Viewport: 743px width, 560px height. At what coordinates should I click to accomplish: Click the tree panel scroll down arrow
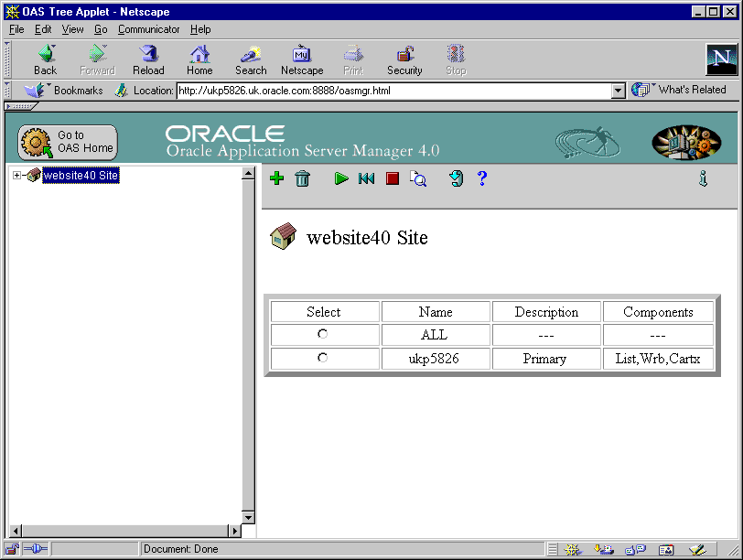(x=248, y=517)
